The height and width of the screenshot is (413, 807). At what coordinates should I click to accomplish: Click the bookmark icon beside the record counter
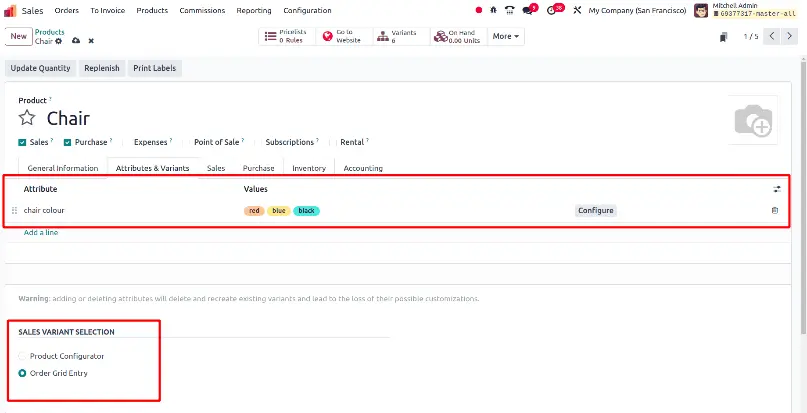coord(724,37)
